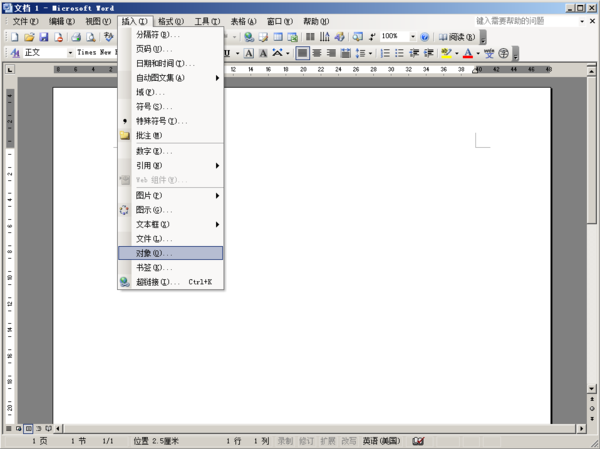Expand the line spacing dropdown arrow
Image resolution: width=600 pixels, height=449 pixels.
(370, 53)
